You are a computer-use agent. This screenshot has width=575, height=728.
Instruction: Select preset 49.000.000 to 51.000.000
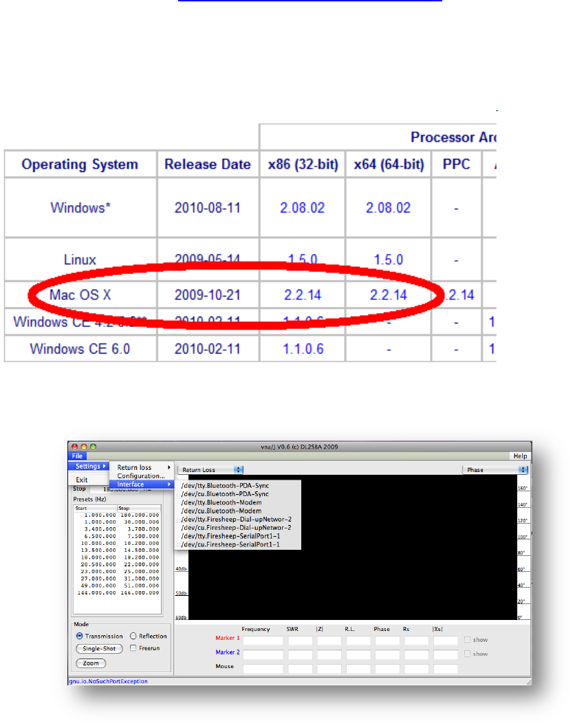(x=118, y=586)
